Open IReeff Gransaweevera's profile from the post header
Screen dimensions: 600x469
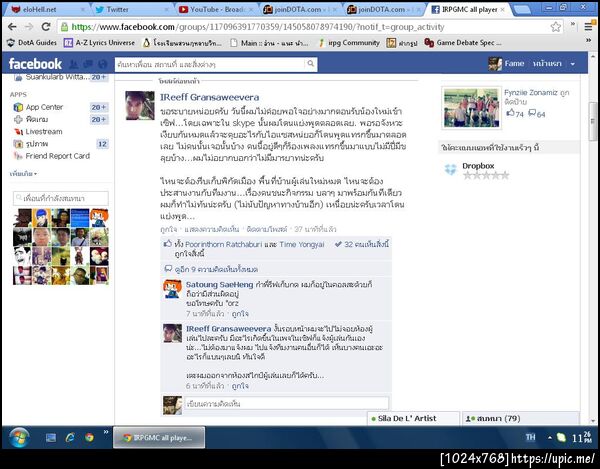click(209, 97)
